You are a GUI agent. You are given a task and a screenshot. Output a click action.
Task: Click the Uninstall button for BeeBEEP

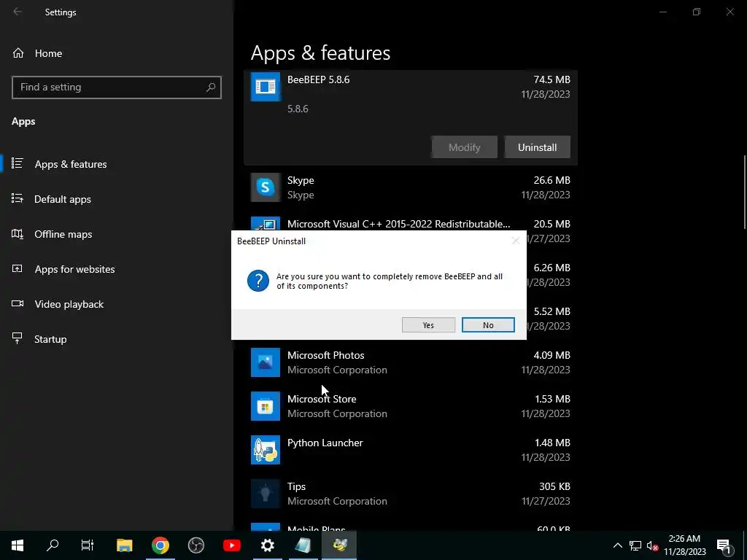pyautogui.click(x=537, y=147)
